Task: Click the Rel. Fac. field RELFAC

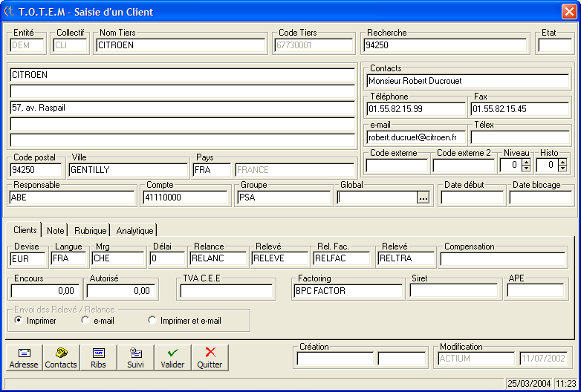Action: (x=342, y=258)
